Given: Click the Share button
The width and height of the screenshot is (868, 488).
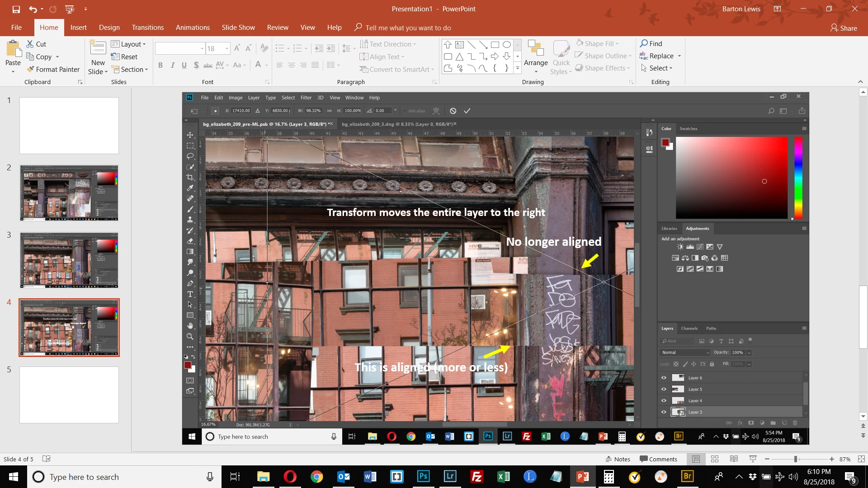Looking at the screenshot, I should click(x=844, y=28).
